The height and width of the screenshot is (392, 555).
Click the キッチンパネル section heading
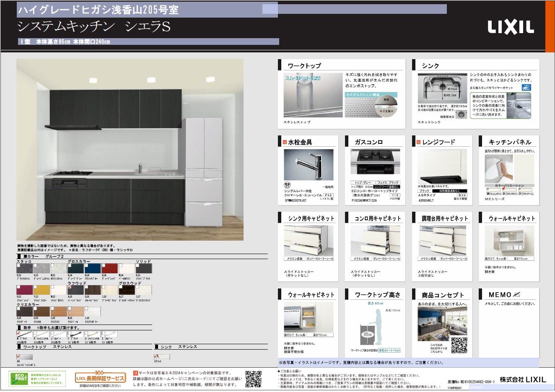510,142
